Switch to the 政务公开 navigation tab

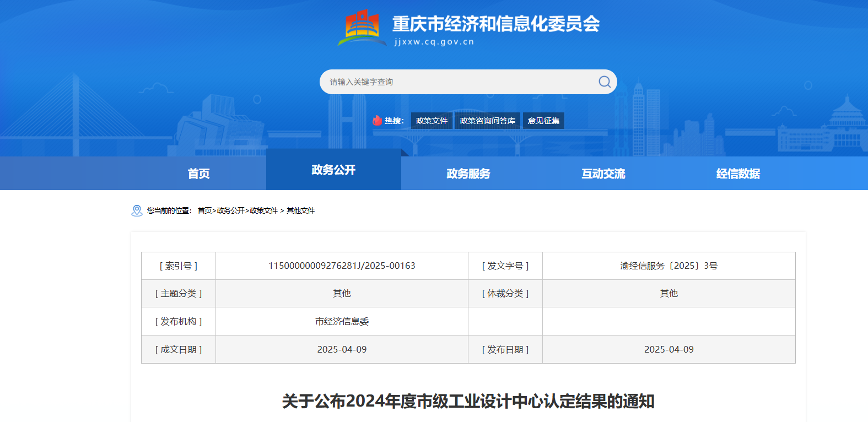(x=333, y=170)
